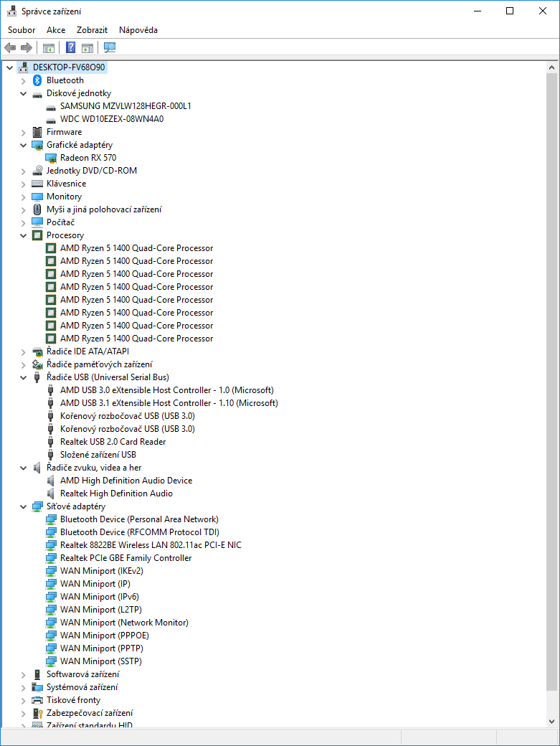Click the Bluetooth category icon in the tree
Screen dimensions: 560x746
pyautogui.click(x=38, y=80)
